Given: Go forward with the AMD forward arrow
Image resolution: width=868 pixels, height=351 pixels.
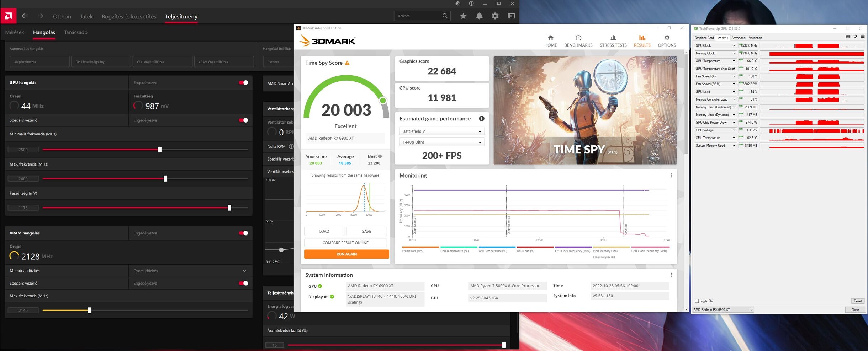Looking at the screenshot, I should [x=41, y=16].
